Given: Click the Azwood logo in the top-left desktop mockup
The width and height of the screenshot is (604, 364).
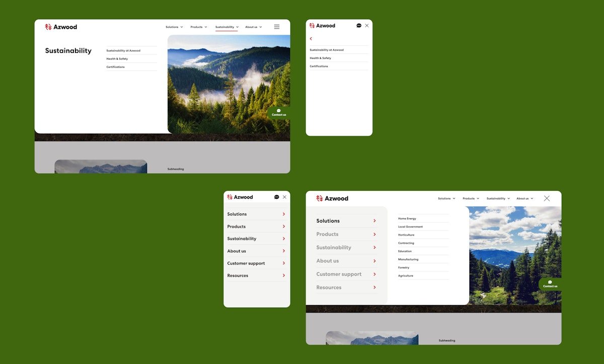Looking at the screenshot, I should (61, 27).
